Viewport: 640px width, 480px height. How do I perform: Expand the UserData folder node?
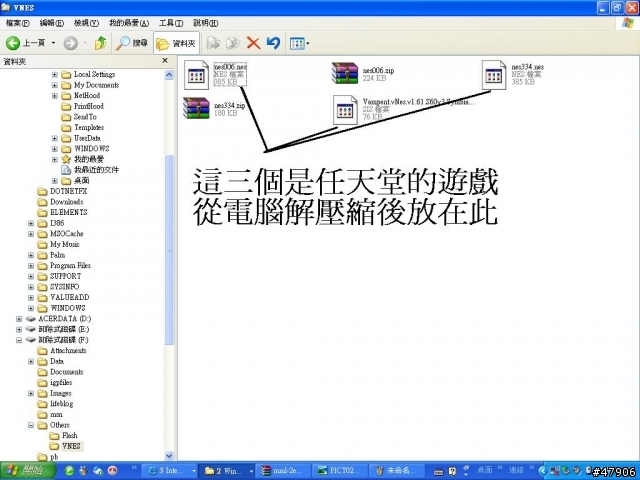point(55,138)
